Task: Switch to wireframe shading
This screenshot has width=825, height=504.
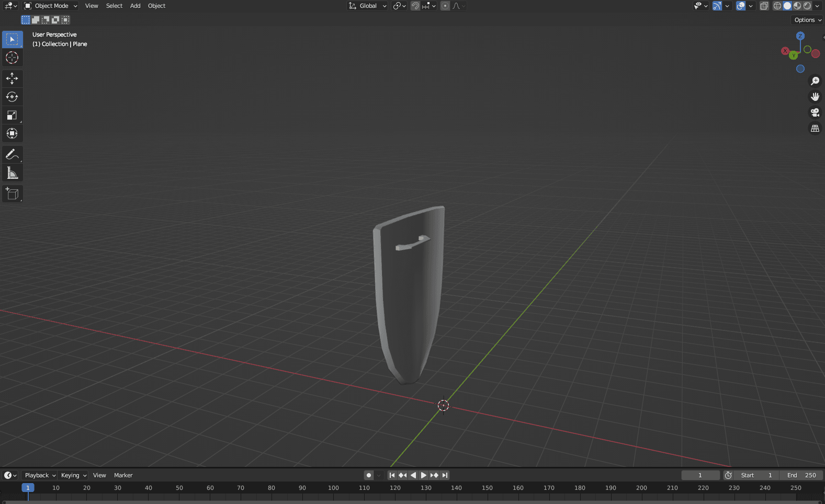Action: [777, 6]
